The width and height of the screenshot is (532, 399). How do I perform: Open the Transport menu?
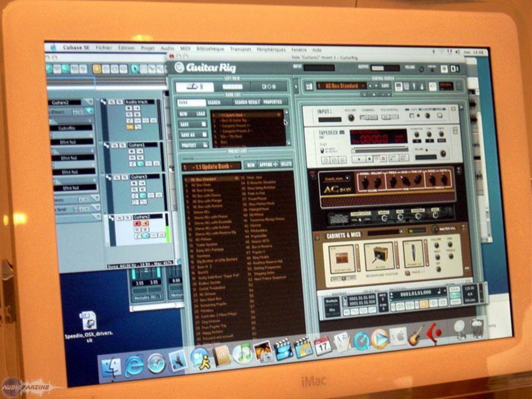coord(240,49)
